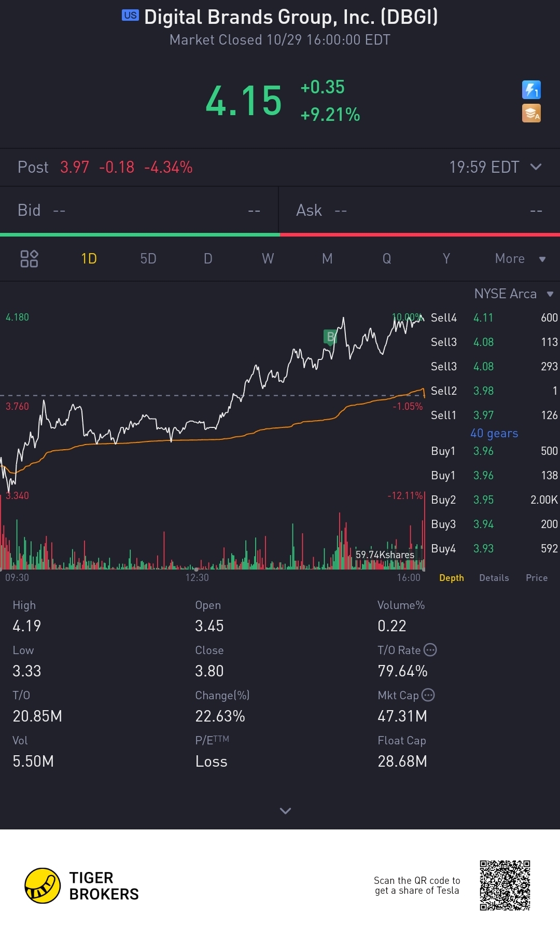Screen dimensions: 560x942
Task: Tap the QR code image
Action: click(x=505, y=885)
